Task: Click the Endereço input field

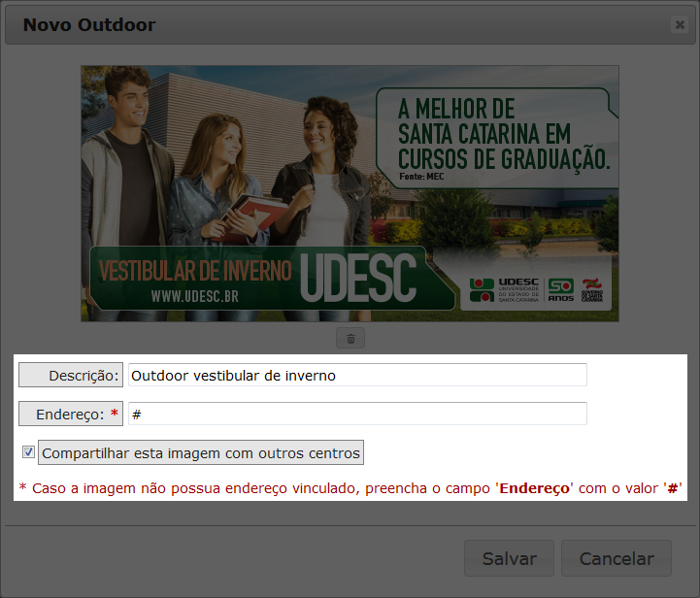Action: pyautogui.click(x=357, y=414)
